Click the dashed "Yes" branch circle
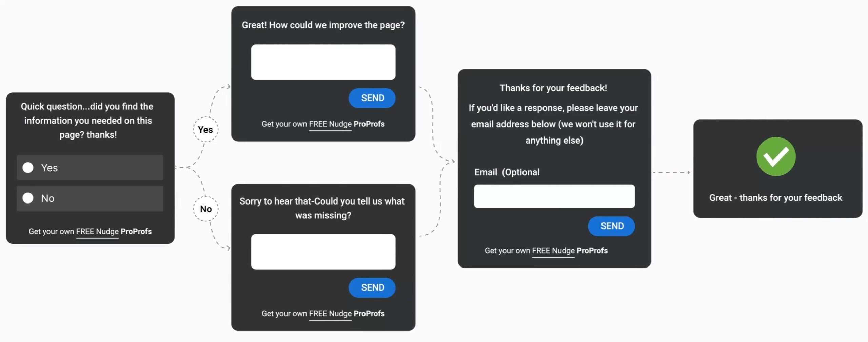The height and width of the screenshot is (342, 868). (205, 129)
